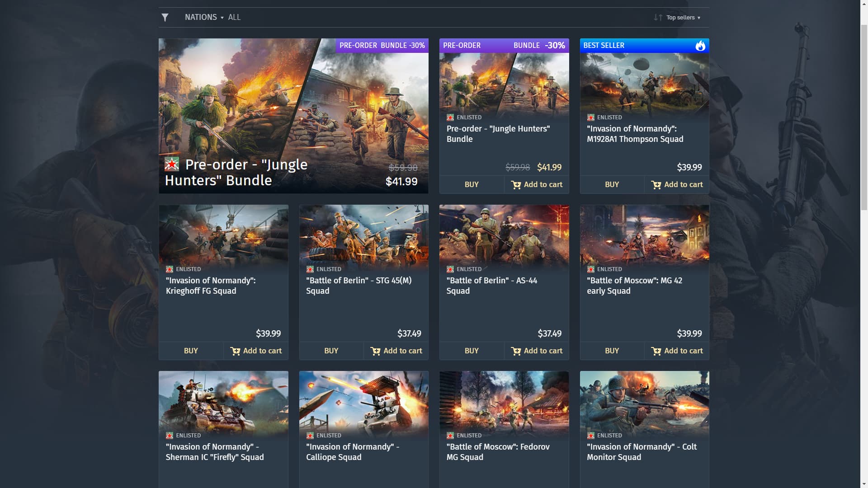Click Enlisted star logo on large Jungle Hunters banner
The width and height of the screenshot is (868, 488).
(x=172, y=164)
